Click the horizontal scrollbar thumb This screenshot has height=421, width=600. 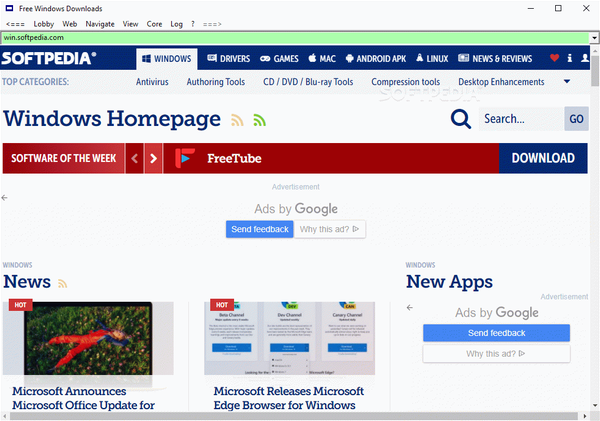tap(293, 416)
